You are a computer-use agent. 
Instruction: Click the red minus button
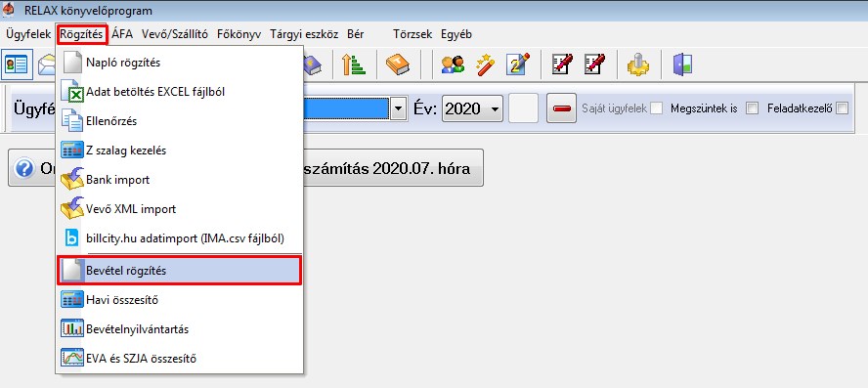tap(561, 108)
